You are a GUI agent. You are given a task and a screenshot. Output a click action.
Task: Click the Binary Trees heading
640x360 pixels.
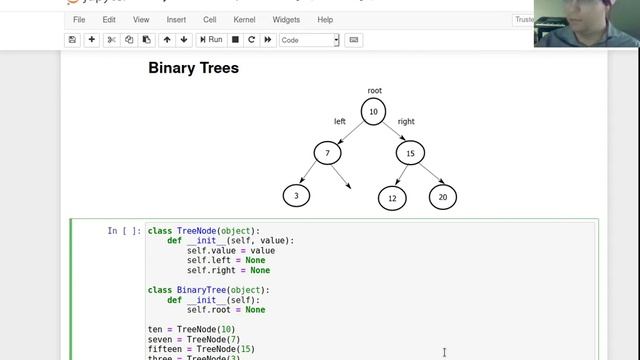(x=193, y=68)
